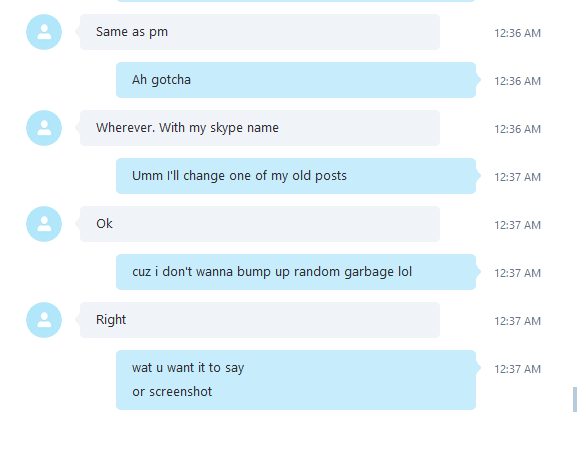Image resolution: width=577 pixels, height=451 pixels.
Task: Click contact avatar next to 'Right' message
Action: point(44,320)
